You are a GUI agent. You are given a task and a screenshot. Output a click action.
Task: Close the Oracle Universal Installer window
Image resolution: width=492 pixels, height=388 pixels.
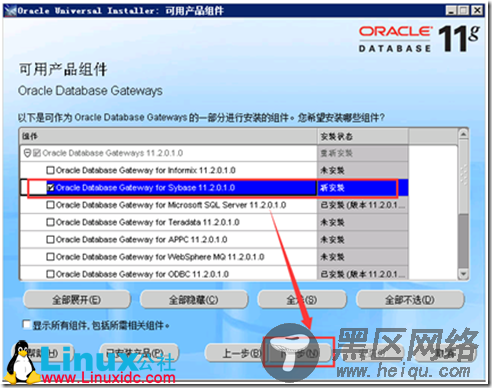[477, 11]
